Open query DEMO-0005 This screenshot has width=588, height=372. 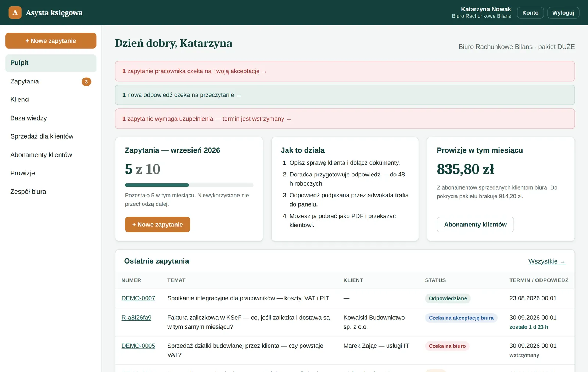(x=138, y=346)
